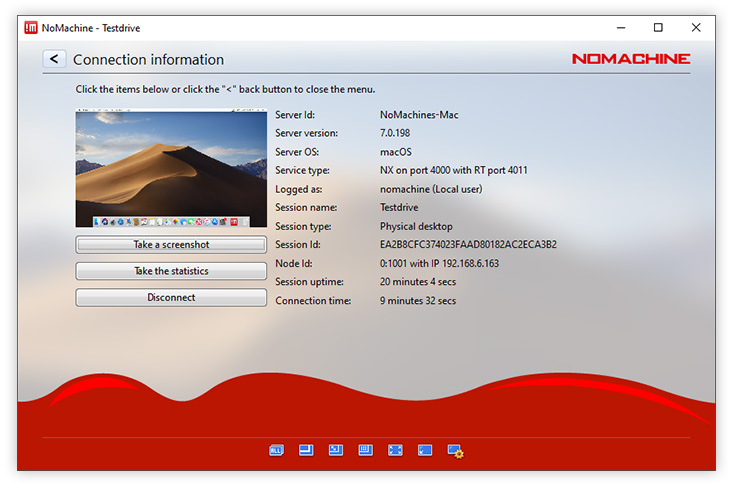Click the fullscreen icon with four corner arrows
The image size is (730, 486).
click(x=395, y=451)
